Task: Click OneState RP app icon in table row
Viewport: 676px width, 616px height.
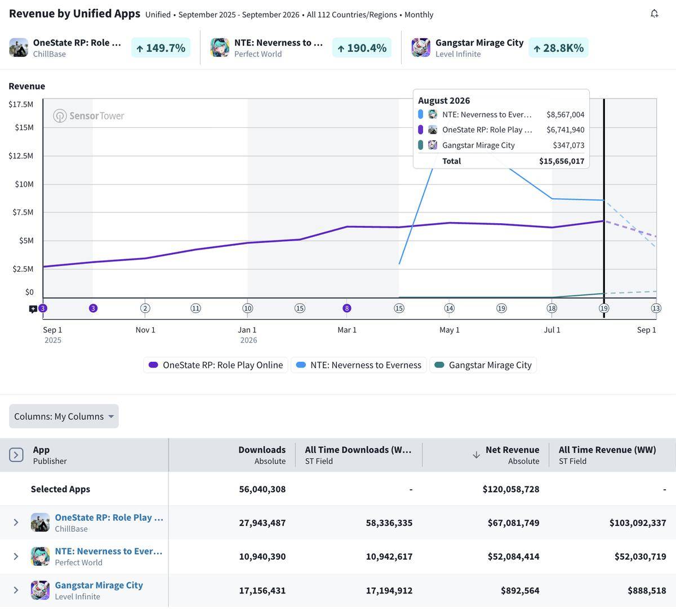Action: coord(40,522)
